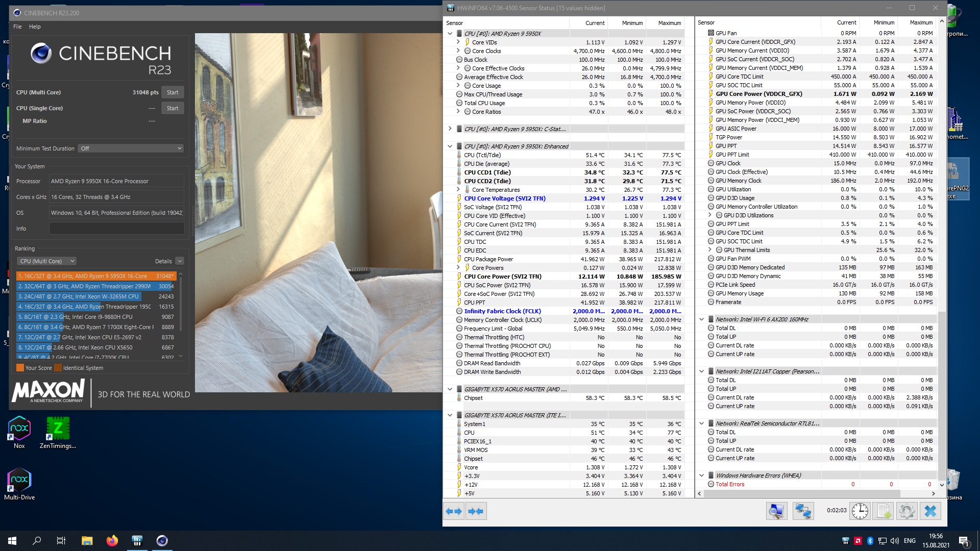980x551 pixels.
Task: Expand the GPU Thermal Limits row
Action: tap(710, 250)
